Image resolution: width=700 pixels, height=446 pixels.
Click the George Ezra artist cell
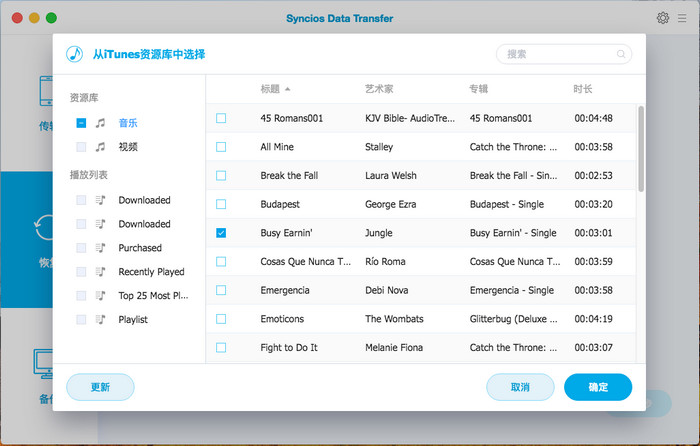pos(391,204)
